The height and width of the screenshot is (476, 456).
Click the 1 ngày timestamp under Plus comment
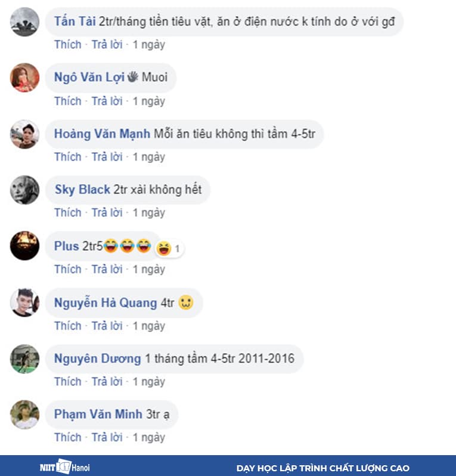[149, 269]
